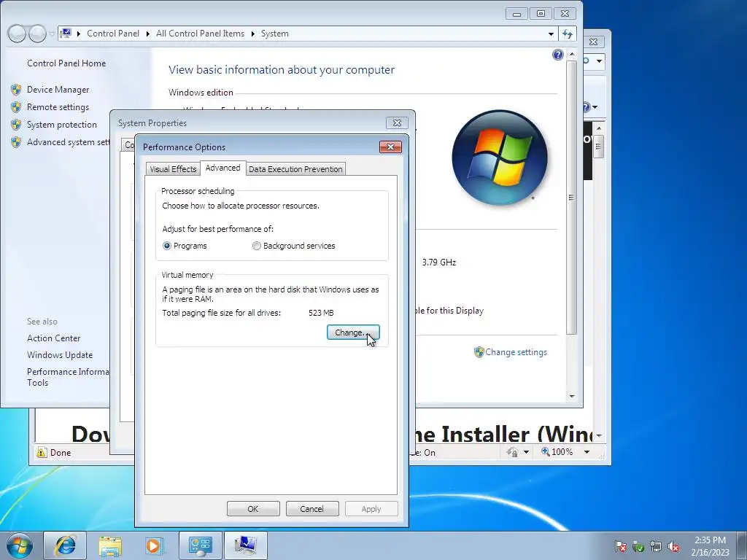This screenshot has width=747, height=560.
Task: Click browser window scrollbar thumb
Action: coord(599,146)
